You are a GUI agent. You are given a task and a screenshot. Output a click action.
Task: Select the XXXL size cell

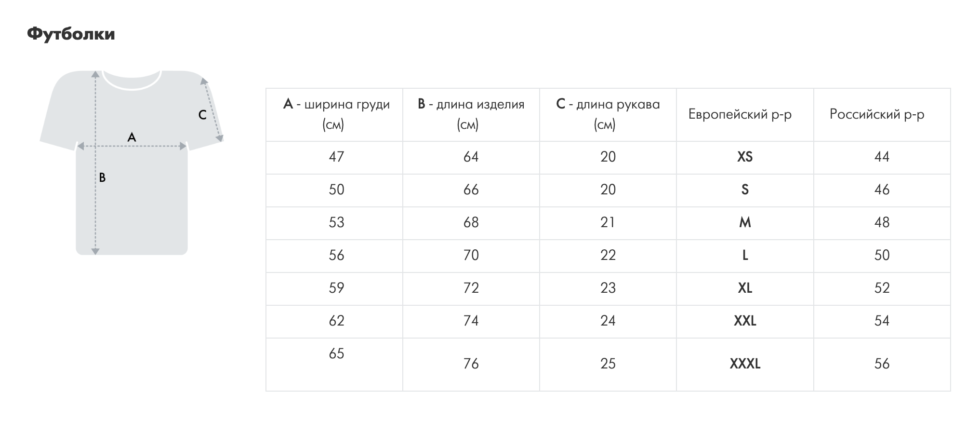pyautogui.click(x=744, y=364)
